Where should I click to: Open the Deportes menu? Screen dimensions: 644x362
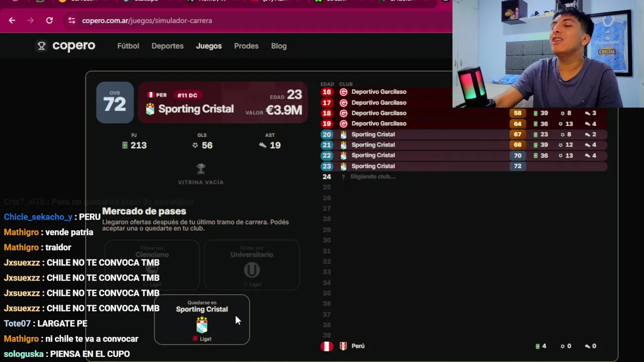(168, 46)
